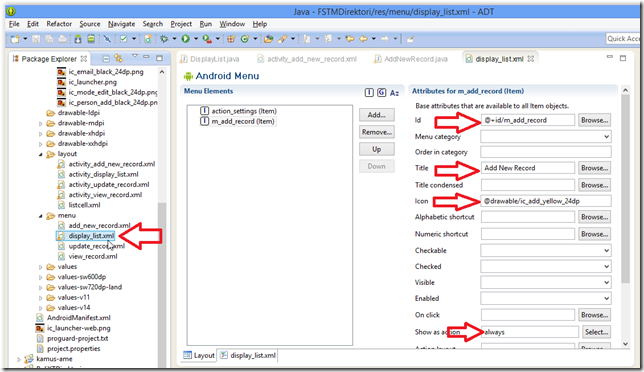Click the New Java Package icon

231,39
